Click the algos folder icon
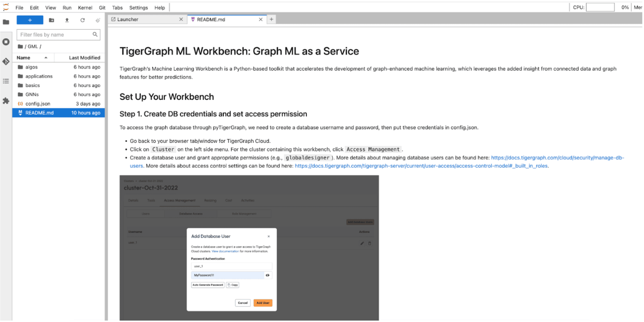644x322 pixels. click(x=20, y=67)
